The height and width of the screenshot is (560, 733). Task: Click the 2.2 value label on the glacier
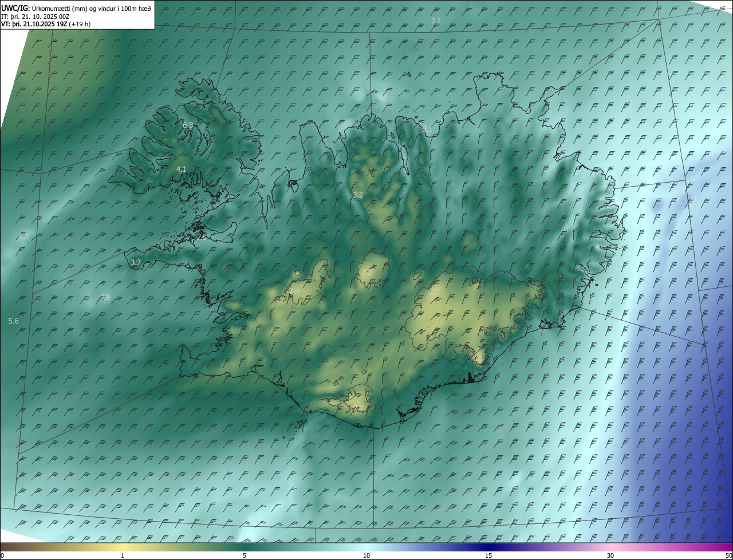[x=366, y=272]
